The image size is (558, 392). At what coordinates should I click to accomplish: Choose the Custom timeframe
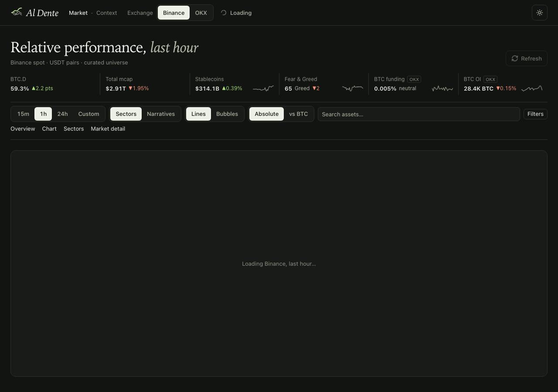[x=88, y=114]
